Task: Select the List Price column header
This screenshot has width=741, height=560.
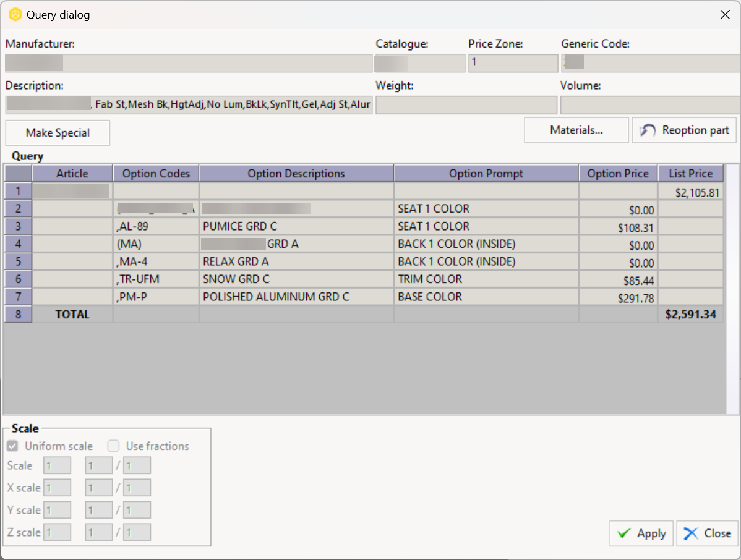Action: pos(690,173)
